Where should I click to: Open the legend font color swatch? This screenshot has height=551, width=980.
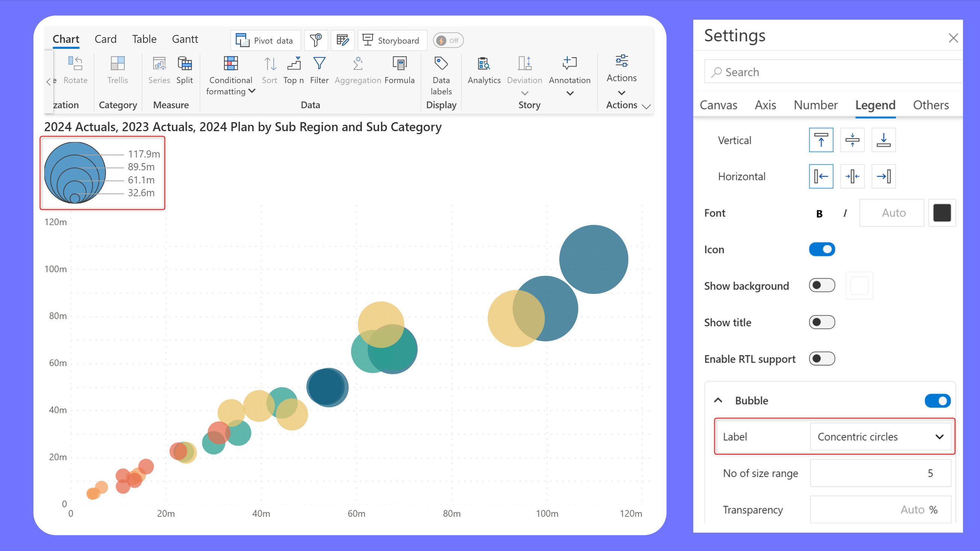(x=942, y=213)
